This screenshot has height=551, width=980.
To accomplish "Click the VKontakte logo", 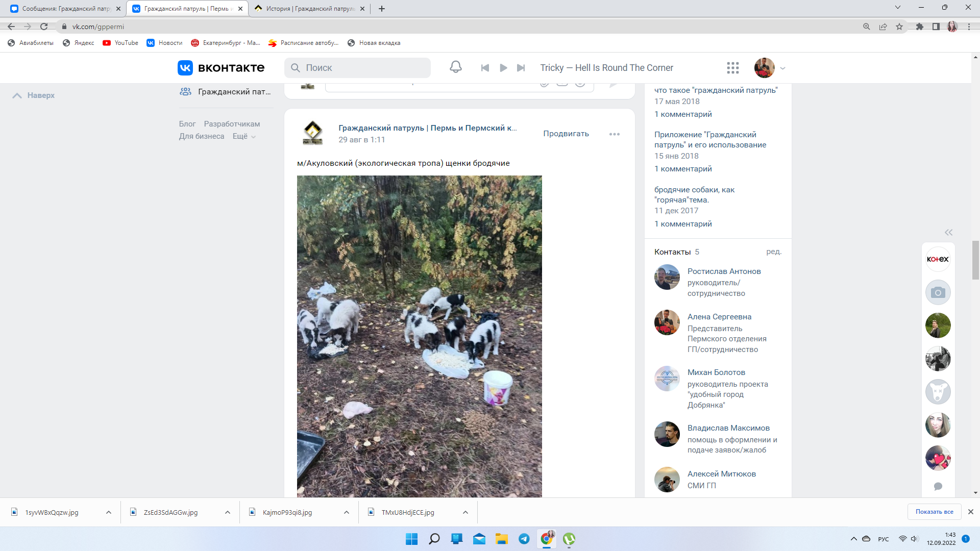I will click(221, 68).
